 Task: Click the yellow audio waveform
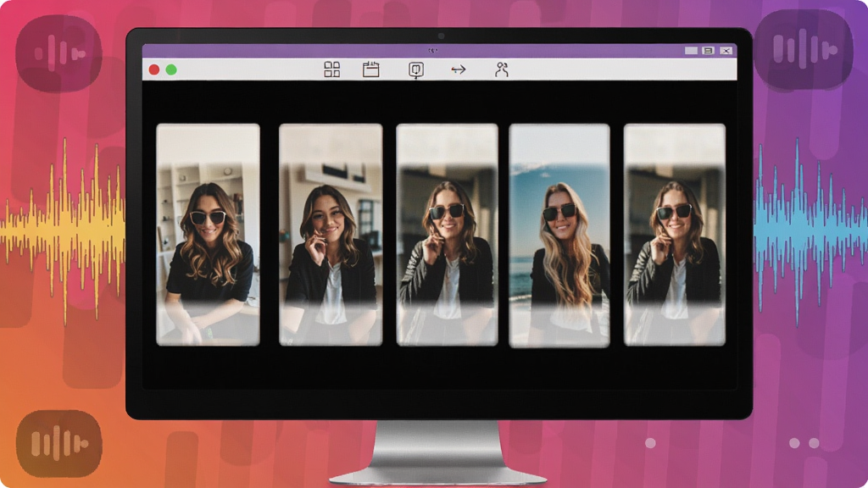click(x=63, y=230)
